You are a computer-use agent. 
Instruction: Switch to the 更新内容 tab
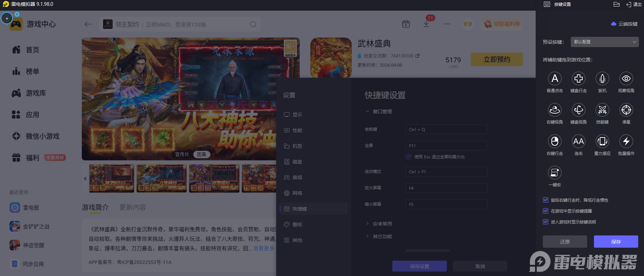[x=133, y=207]
